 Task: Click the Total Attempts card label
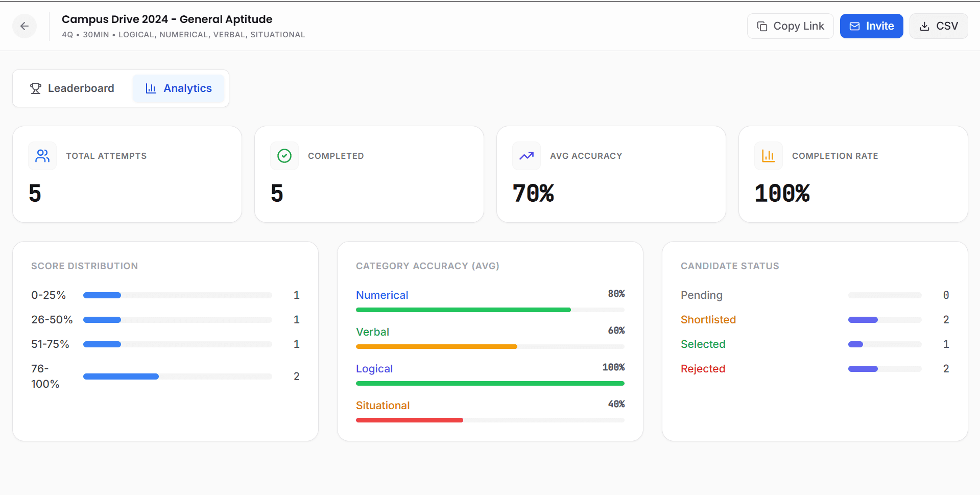pos(106,156)
